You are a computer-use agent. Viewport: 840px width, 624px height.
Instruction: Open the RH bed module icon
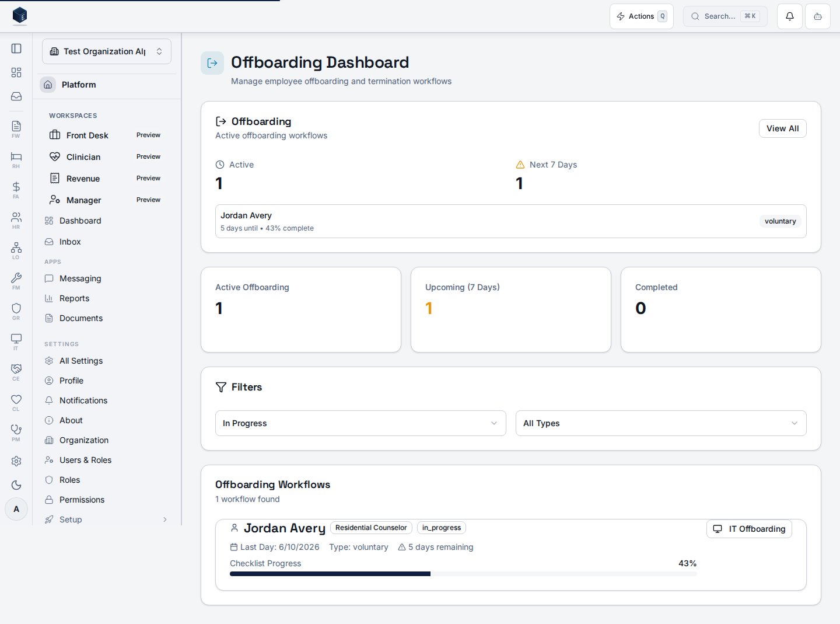16,159
